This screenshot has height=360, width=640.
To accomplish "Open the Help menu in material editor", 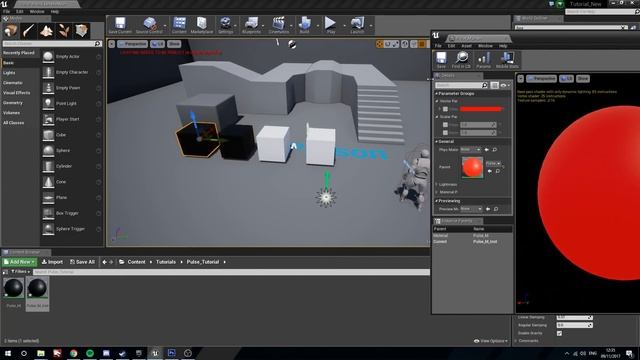I will [503, 46].
